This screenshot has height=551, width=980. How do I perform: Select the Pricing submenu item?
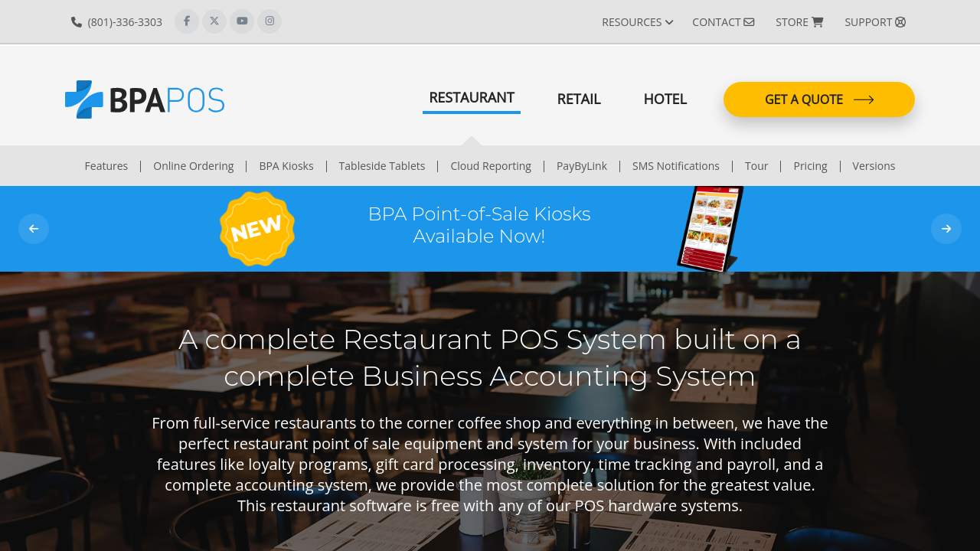[810, 166]
